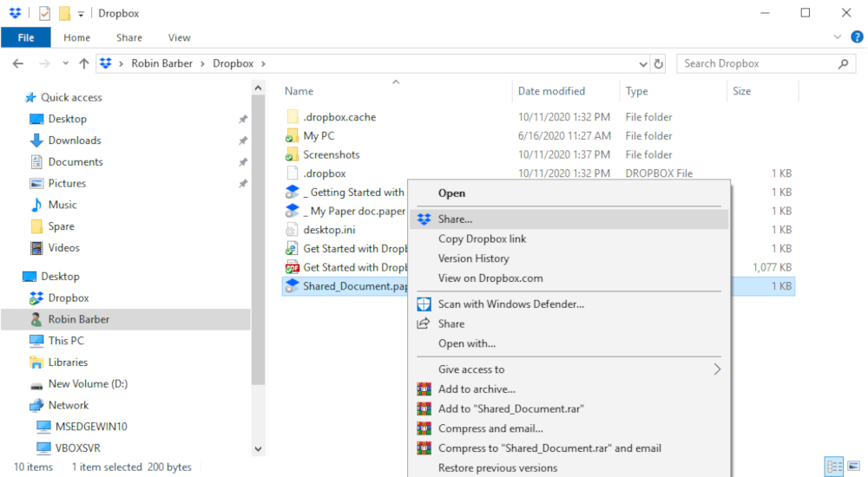Viewport: 868px width, 477px height.
Task: Sort files by the Size column
Action: point(742,91)
